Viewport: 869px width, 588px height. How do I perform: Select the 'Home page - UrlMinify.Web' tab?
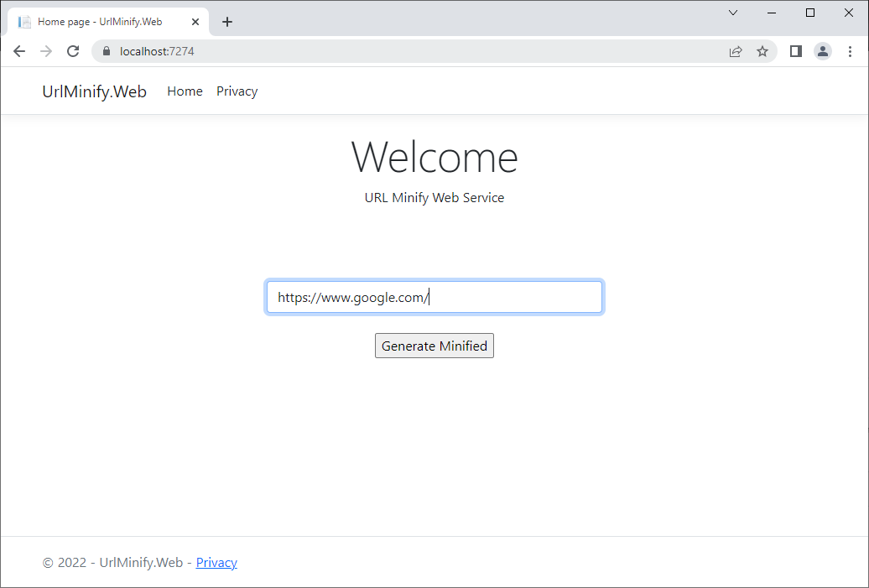point(101,21)
